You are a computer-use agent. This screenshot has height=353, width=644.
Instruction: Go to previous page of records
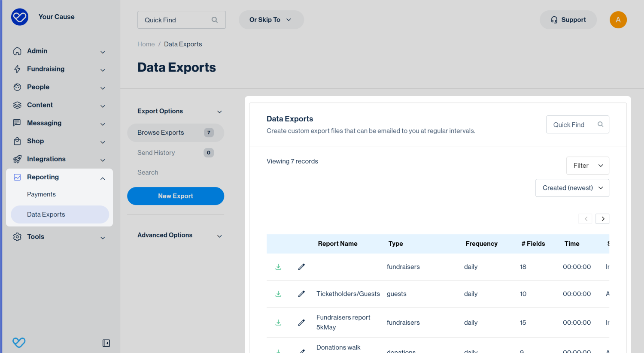[586, 219]
